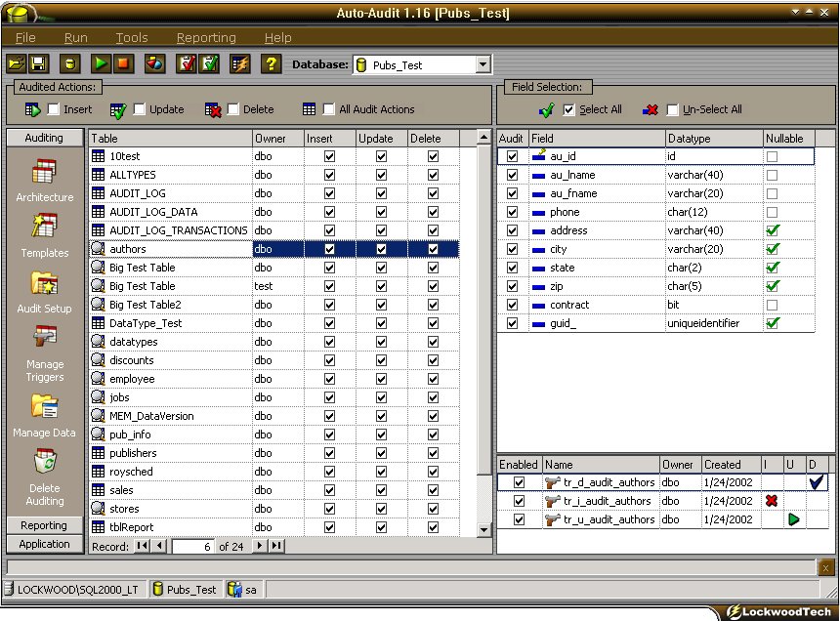Viewport: 840px width, 621px height.
Task: Click the colored shapes toolbar icon
Action: tap(154, 64)
